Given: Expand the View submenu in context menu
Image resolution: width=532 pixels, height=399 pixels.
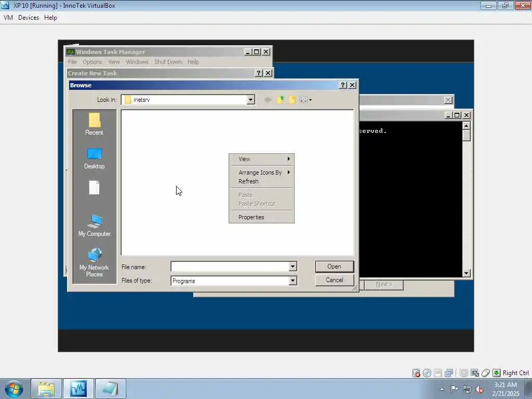Looking at the screenshot, I should 262,159.
